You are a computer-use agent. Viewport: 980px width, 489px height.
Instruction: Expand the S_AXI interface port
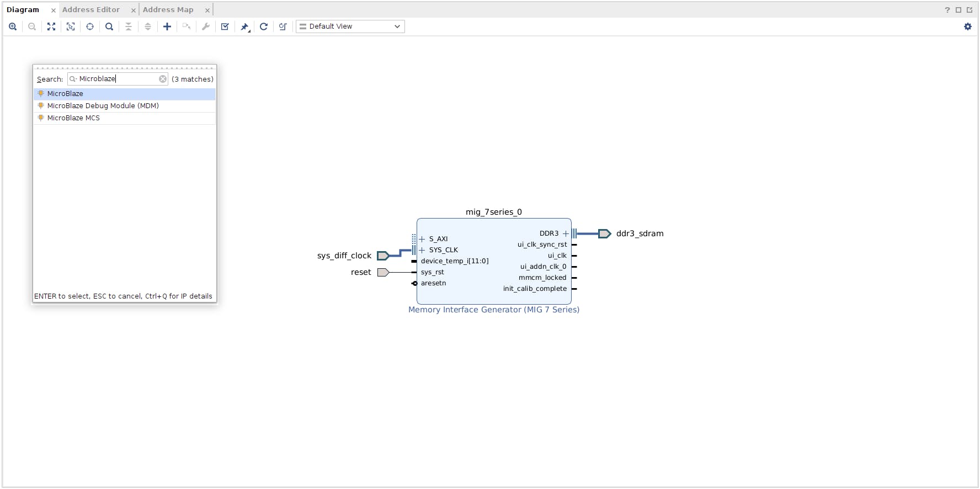point(422,239)
